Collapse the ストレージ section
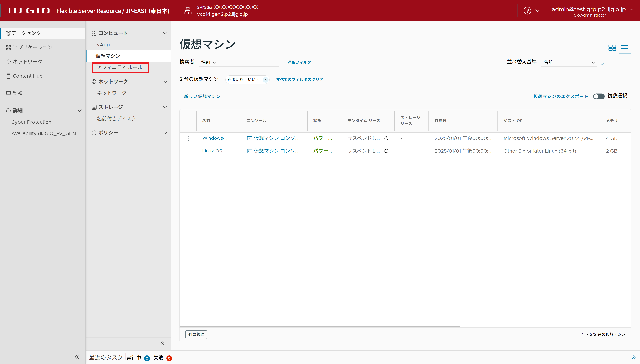640x364 pixels. click(165, 107)
